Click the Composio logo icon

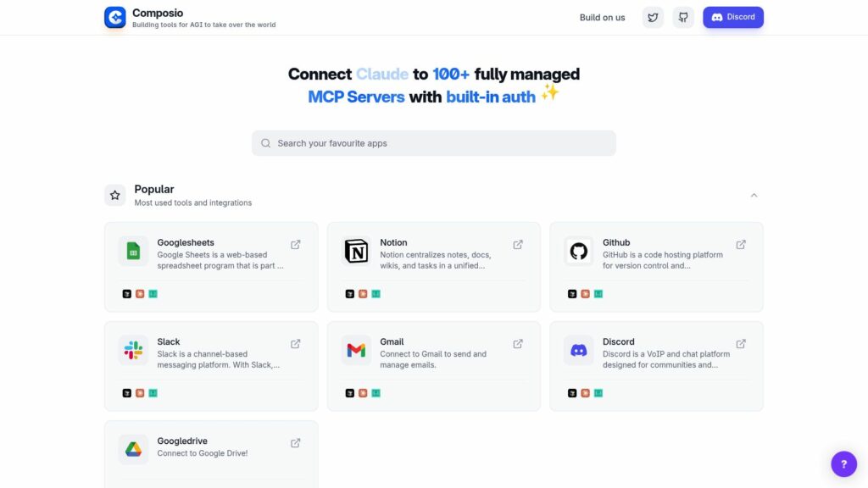coord(115,17)
